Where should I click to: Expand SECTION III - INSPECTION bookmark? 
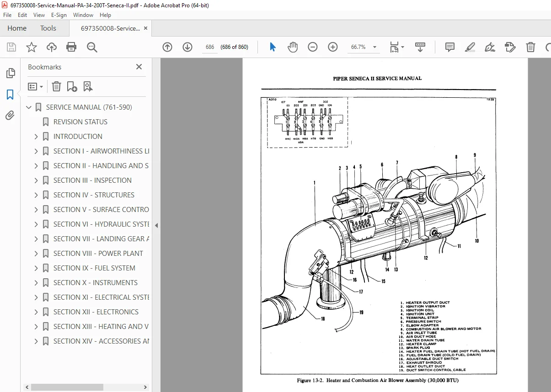coord(37,180)
